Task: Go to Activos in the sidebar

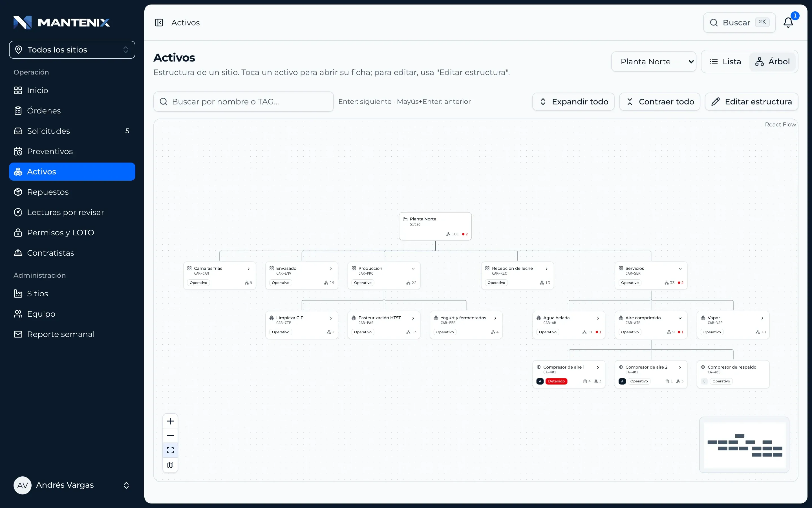Action: click(72, 172)
